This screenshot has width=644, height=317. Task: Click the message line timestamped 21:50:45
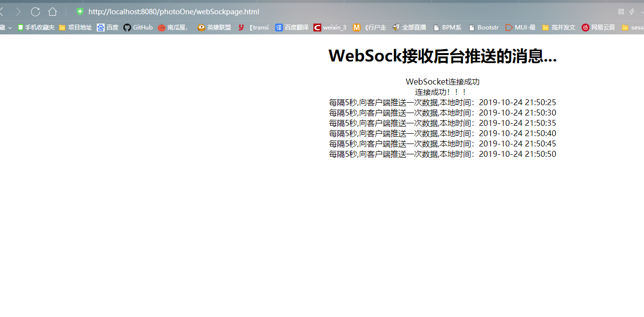click(443, 144)
